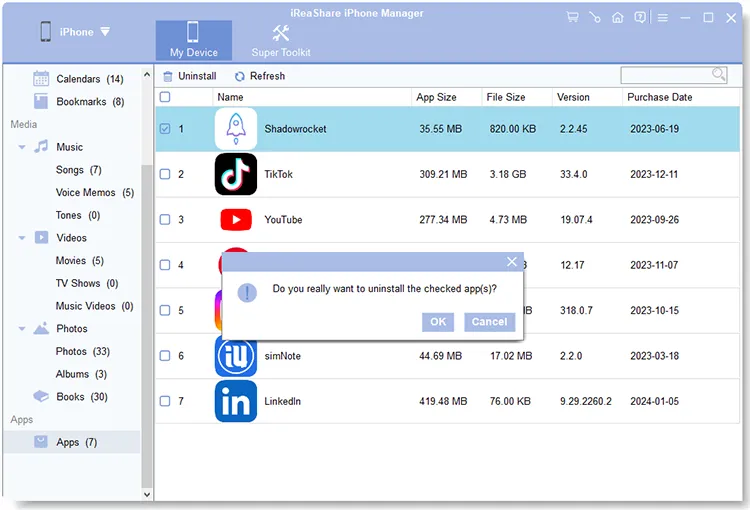Check the TikTok row checkbox
The height and width of the screenshot is (510, 750).
coord(165,174)
